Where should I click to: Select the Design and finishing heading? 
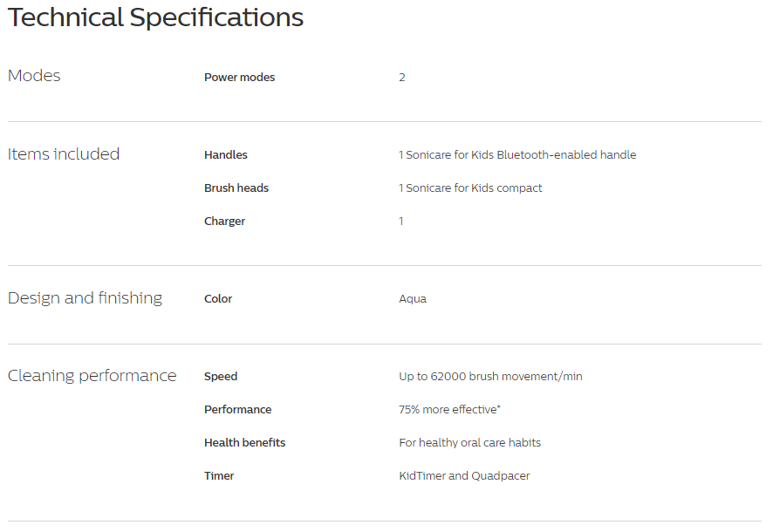[x=85, y=298]
